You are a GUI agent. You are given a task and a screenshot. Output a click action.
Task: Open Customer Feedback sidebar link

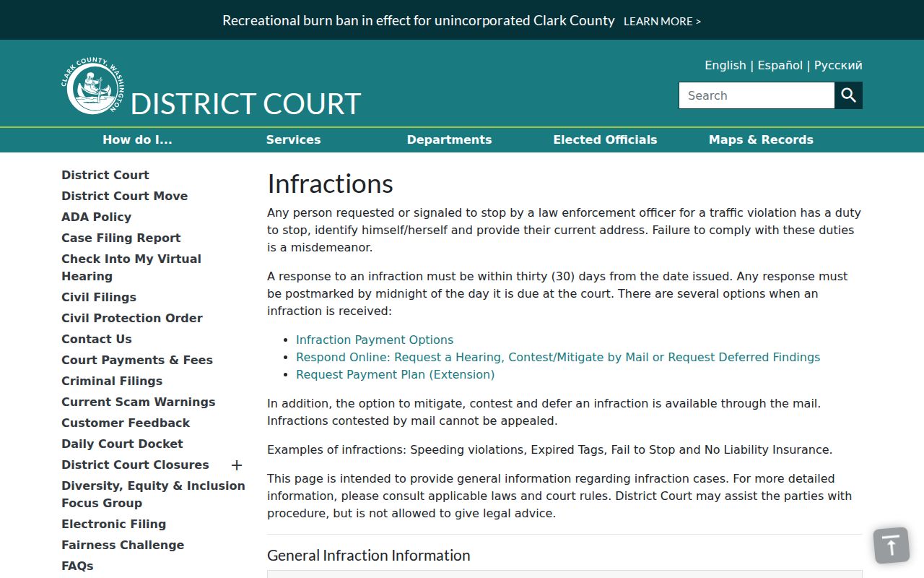pos(126,423)
